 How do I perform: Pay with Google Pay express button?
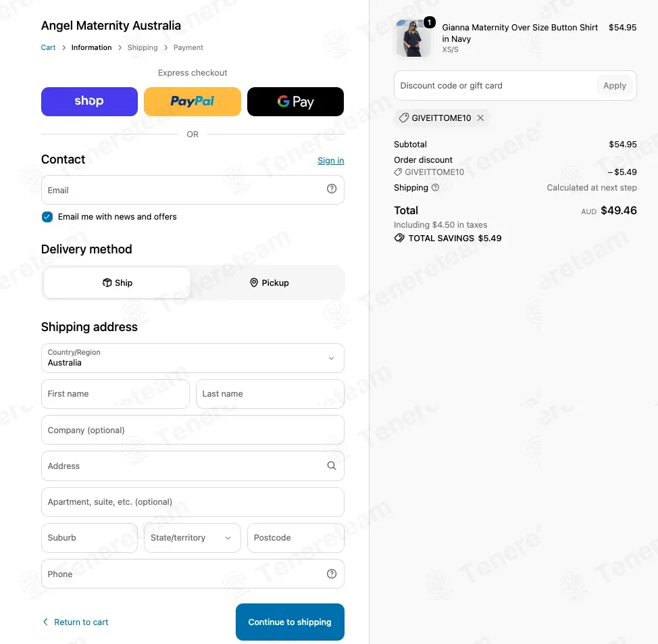tap(295, 101)
